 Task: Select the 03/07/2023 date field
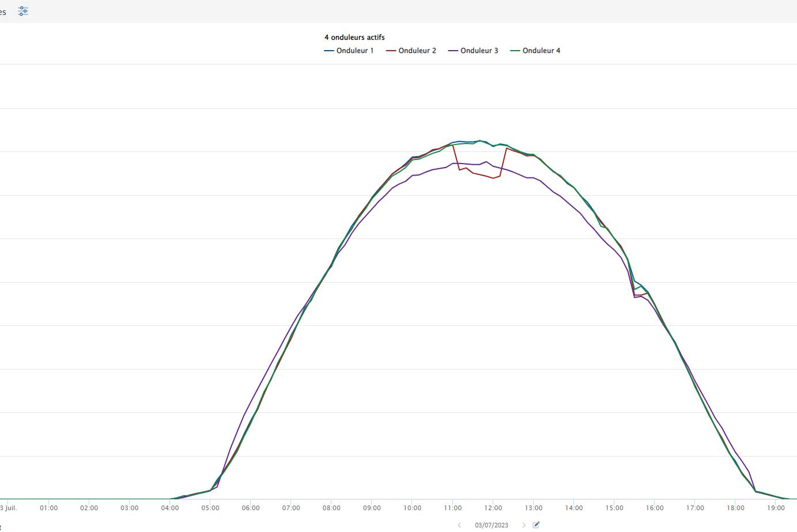pyautogui.click(x=492, y=525)
